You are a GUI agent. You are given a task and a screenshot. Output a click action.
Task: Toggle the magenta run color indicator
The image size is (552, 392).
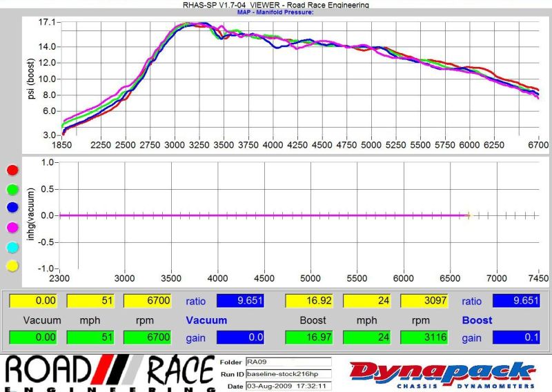coord(12,228)
